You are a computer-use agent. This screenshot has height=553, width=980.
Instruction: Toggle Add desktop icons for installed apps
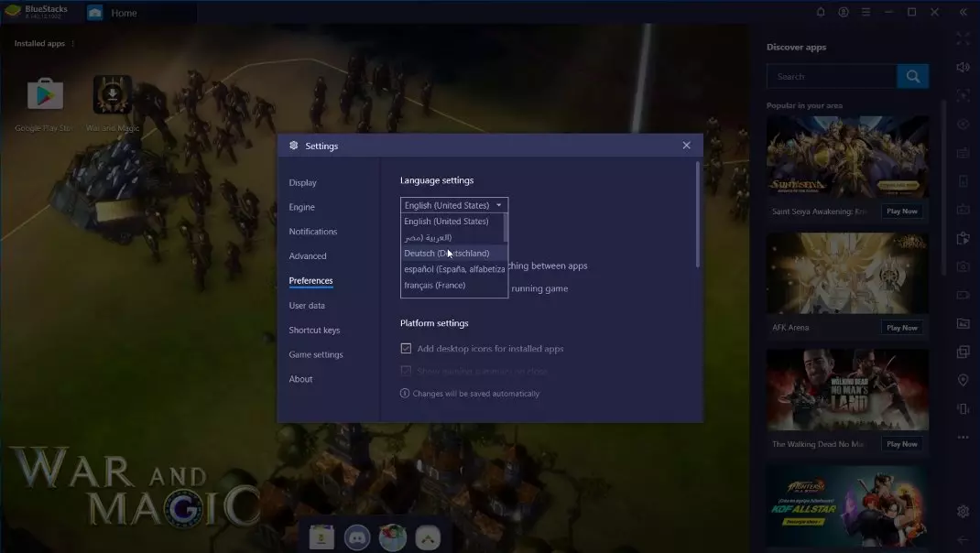coord(406,349)
